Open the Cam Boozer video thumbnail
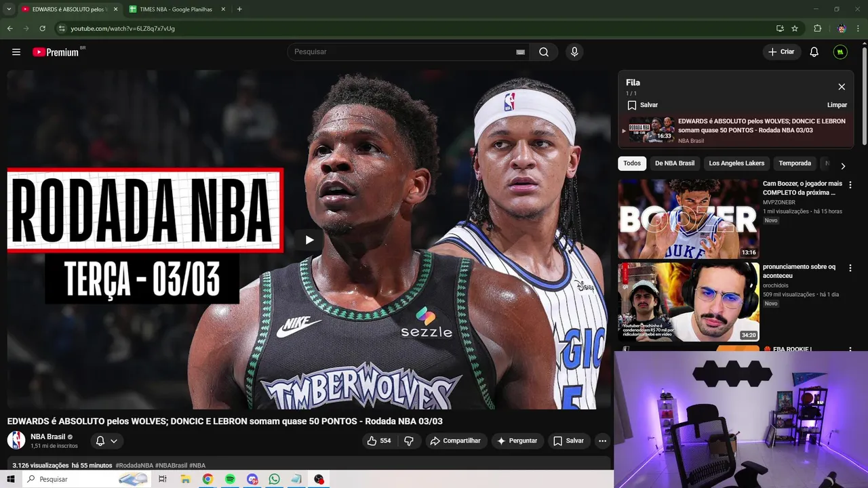868x488 pixels. tap(688, 219)
